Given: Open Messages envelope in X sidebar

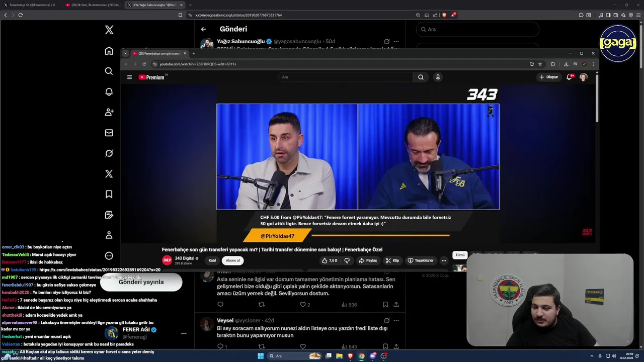Looking at the screenshot, I should click(109, 133).
